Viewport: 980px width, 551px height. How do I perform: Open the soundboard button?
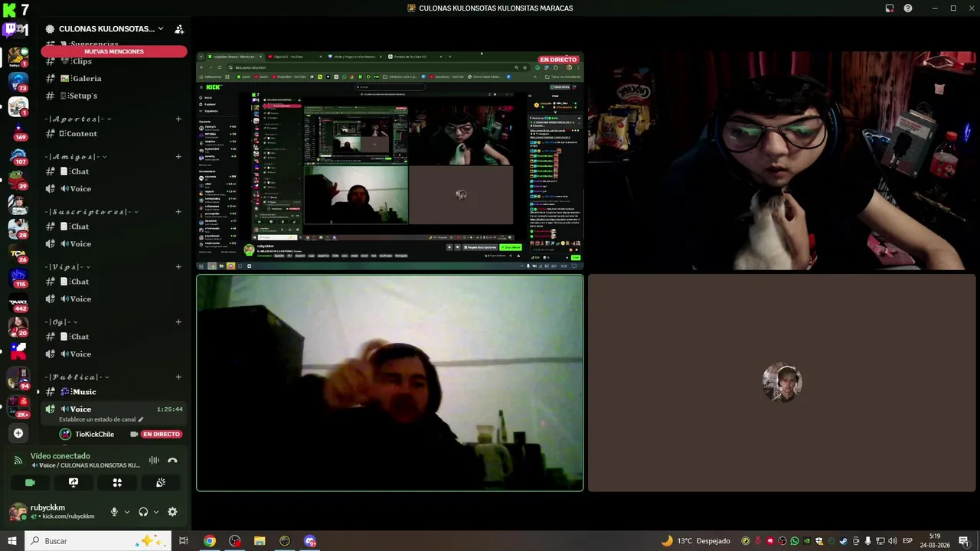161,483
